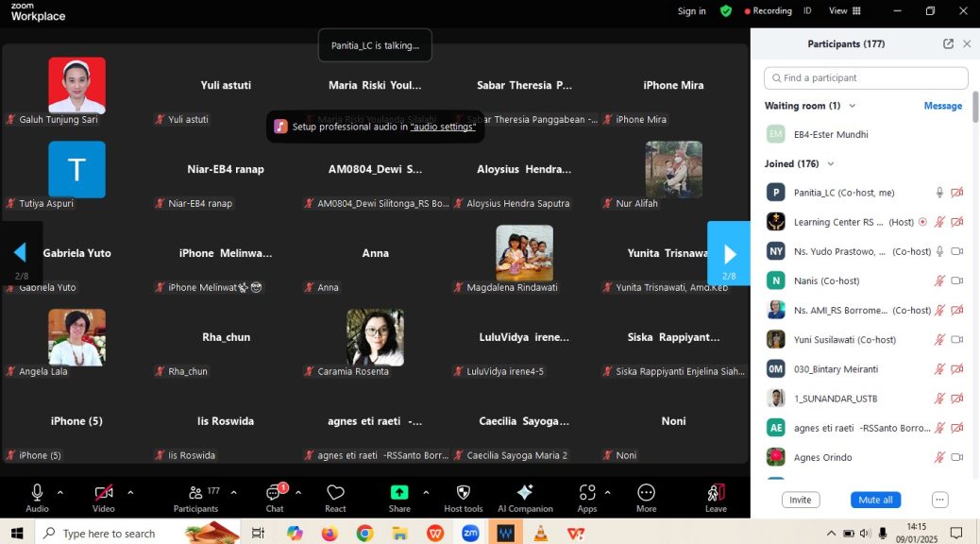Pop out the Participants panel
The image size is (980, 544).
(948, 44)
